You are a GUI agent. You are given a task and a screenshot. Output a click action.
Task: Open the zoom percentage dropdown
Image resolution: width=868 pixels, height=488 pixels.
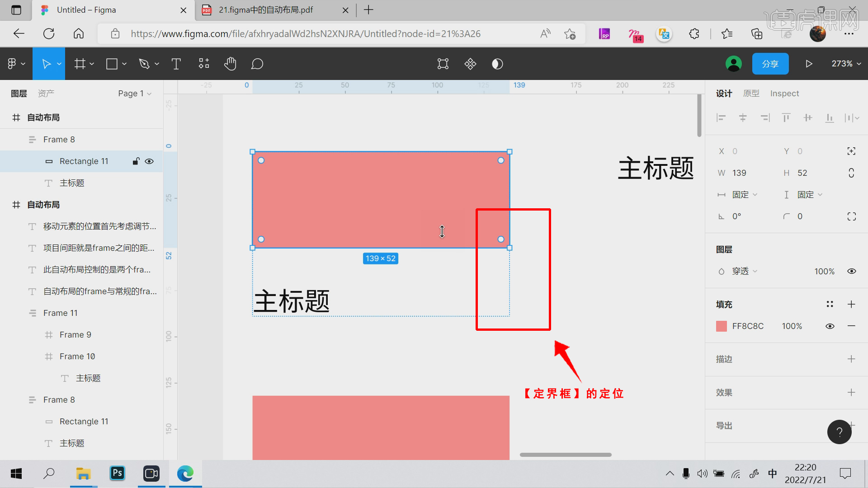[844, 63]
